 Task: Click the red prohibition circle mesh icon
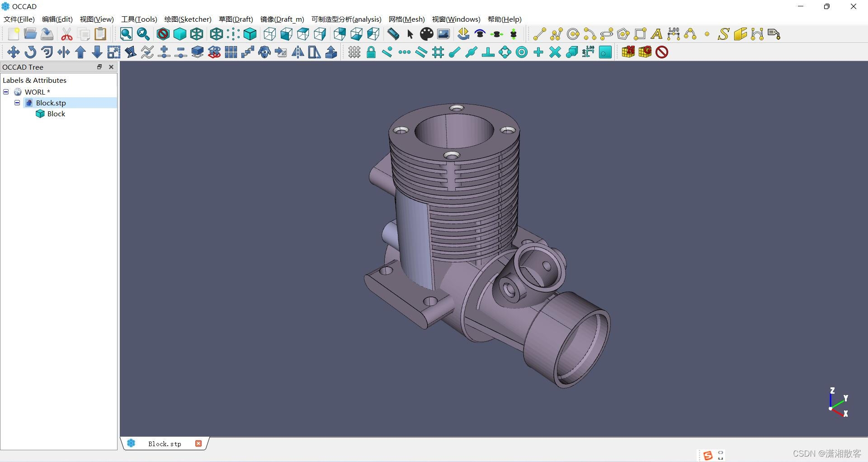pyautogui.click(x=662, y=52)
